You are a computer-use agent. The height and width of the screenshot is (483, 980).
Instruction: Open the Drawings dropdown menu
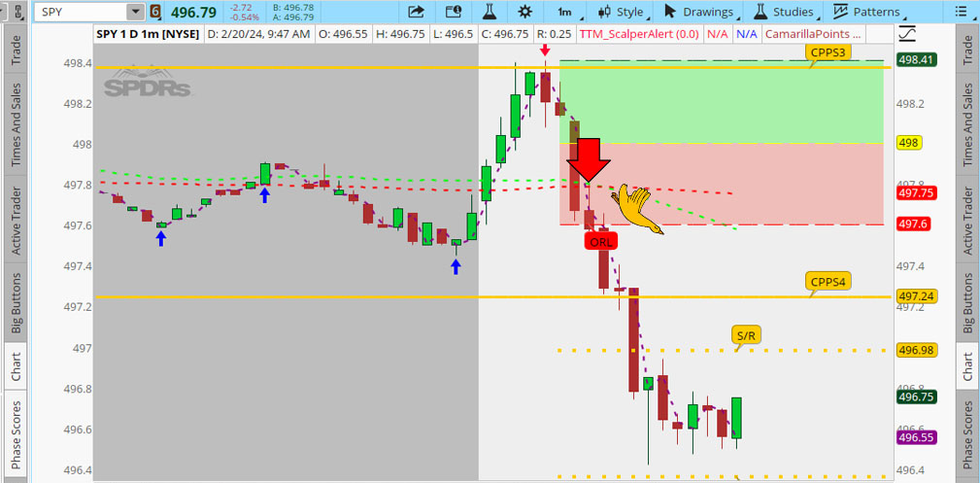701,12
